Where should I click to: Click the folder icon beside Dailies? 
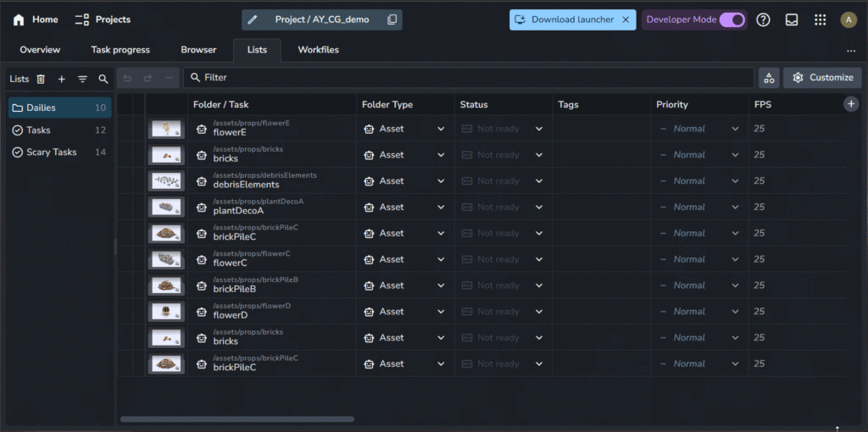(x=17, y=108)
